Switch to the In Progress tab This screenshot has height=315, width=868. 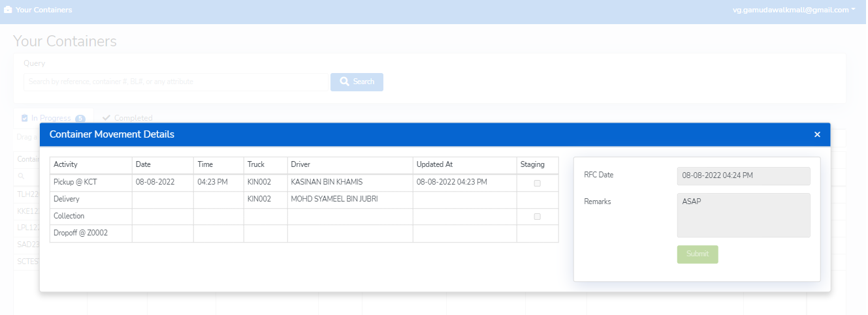[52, 118]
